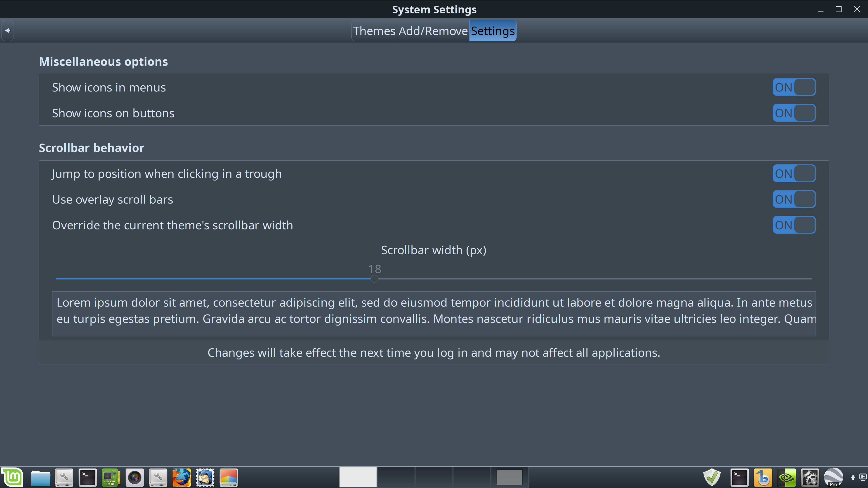Click the 'Show icons in menus' label
868x488 pixels.
click(x=109, y=88)
